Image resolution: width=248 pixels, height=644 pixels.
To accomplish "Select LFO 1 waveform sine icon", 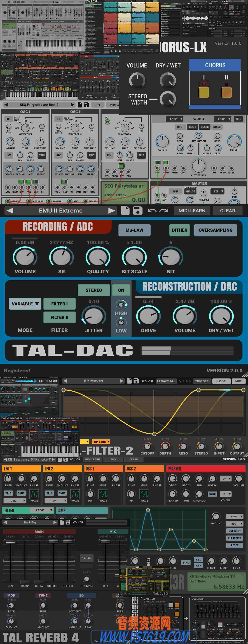I will point(34,494).
